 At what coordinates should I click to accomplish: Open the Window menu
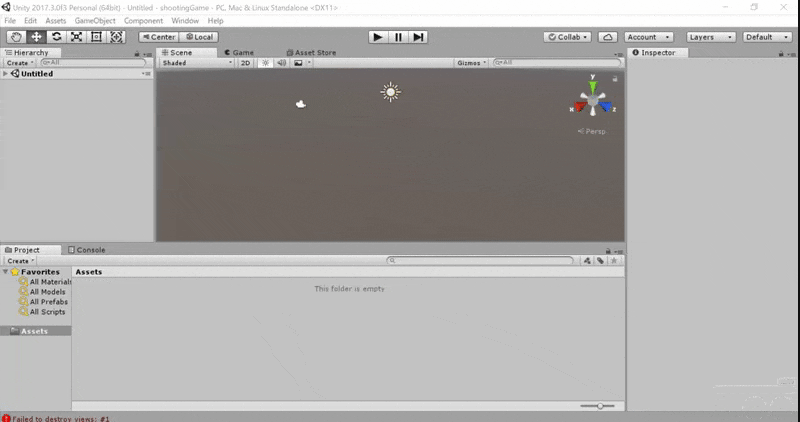[185, 21]
